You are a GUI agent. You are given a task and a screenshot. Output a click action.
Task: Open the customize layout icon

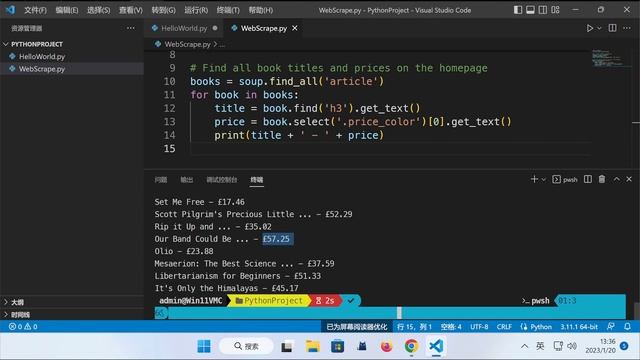556,10
